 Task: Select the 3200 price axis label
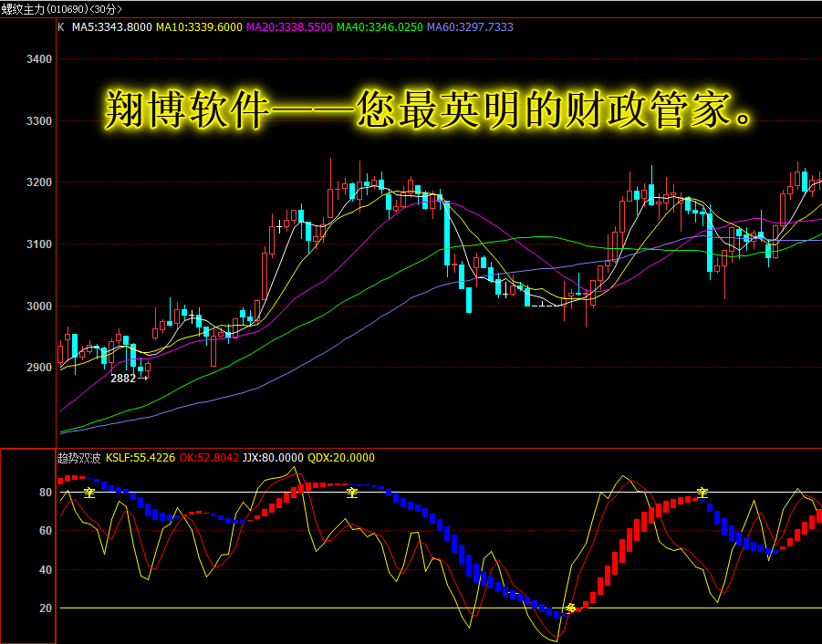tap(39, 182)
